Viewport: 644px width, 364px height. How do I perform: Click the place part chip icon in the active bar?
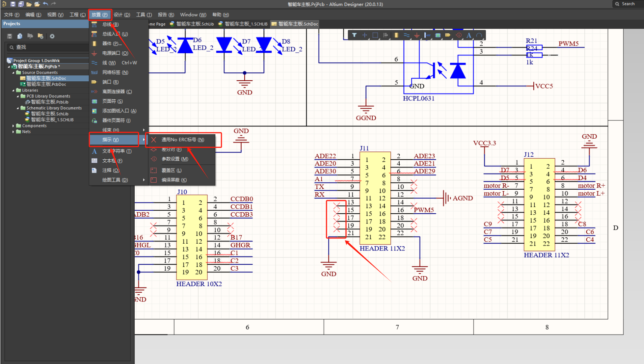(x=396, y=35)
